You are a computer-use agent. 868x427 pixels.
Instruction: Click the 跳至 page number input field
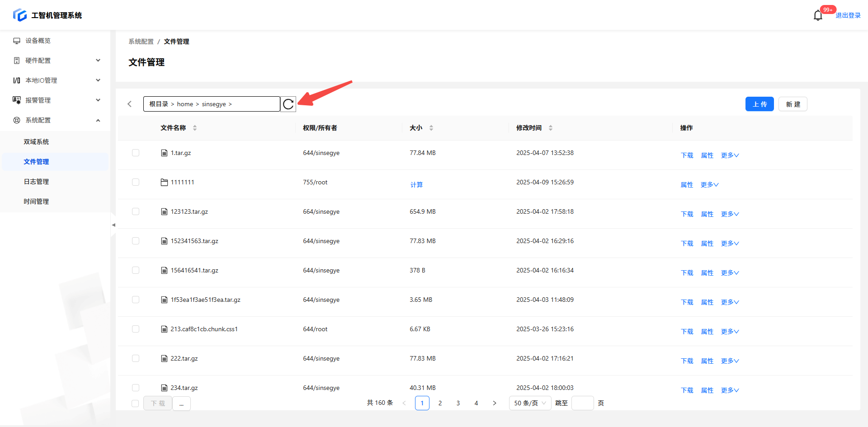tap(582, 403)
